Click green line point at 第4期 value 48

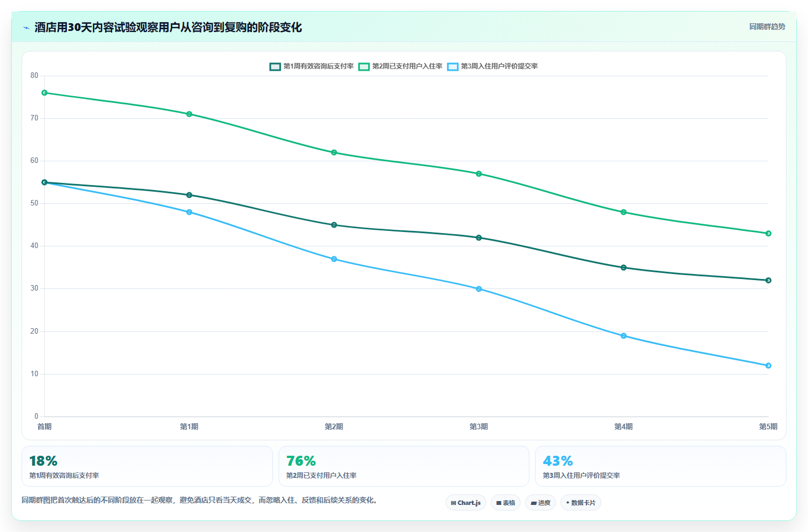pyautogui.click(x=623, y=212)
